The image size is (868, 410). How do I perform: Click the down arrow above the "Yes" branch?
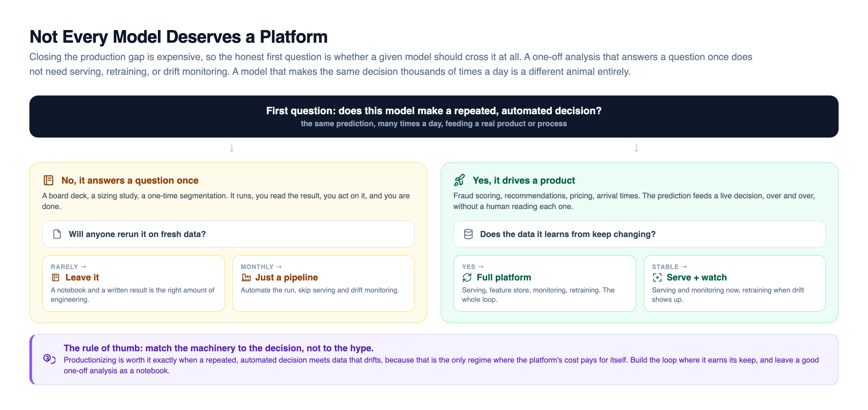[x=636, y=148]
